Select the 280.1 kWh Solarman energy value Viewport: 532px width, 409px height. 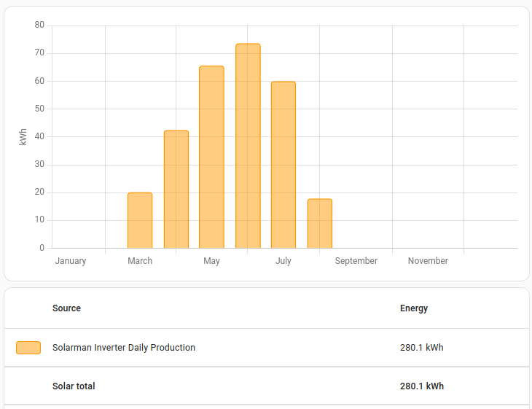point(422,348)
